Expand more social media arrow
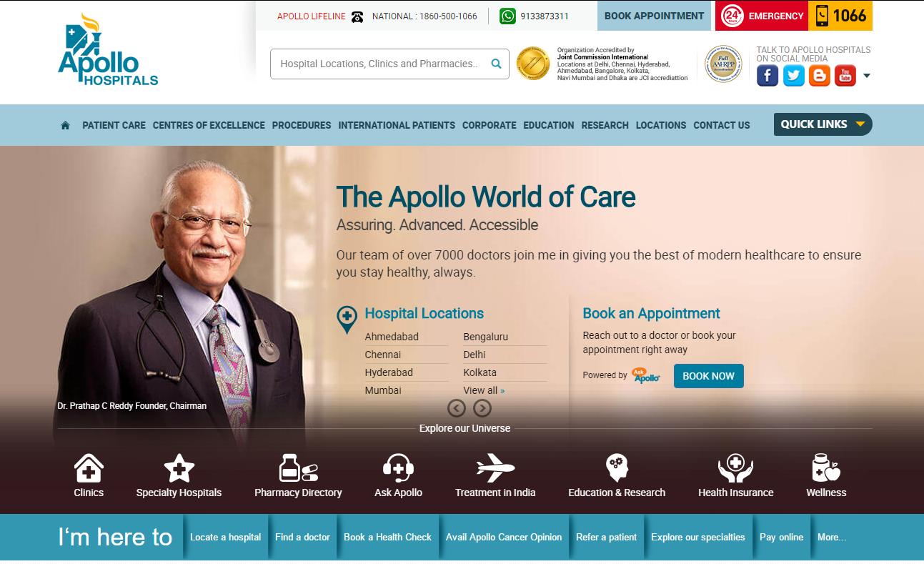The width and height of the screenshot is (924, 564). pos(867,76)
